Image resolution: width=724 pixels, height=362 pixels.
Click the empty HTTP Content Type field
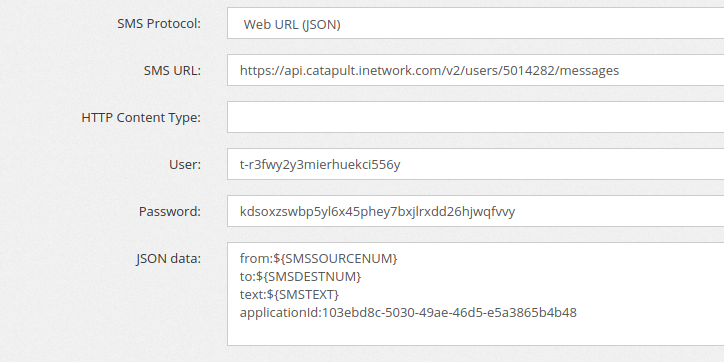(476, 117)
